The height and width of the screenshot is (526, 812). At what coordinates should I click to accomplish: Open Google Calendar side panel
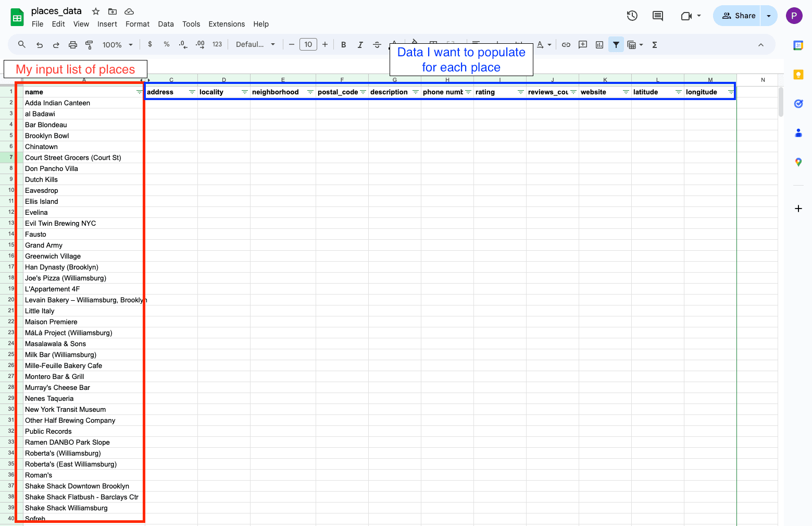[x=798, y=45]
